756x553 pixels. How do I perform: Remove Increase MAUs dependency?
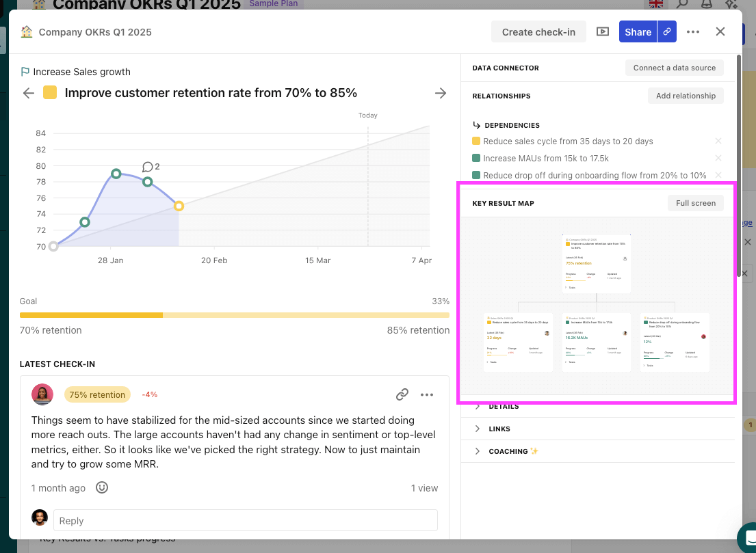pos(718,158)
